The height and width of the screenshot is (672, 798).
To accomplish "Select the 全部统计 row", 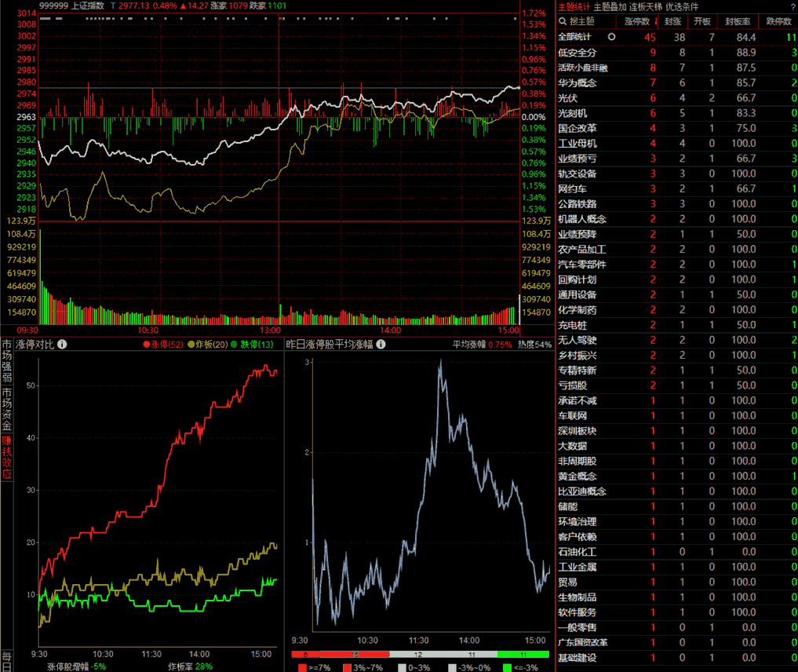I will pos(677,37).
